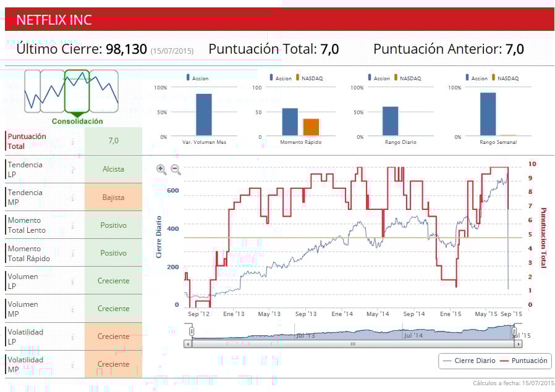Image resolution: width=555 pixels, height=392 pixels.
Task: Click the Consolidación phase thumbnail
Action: 77,91
